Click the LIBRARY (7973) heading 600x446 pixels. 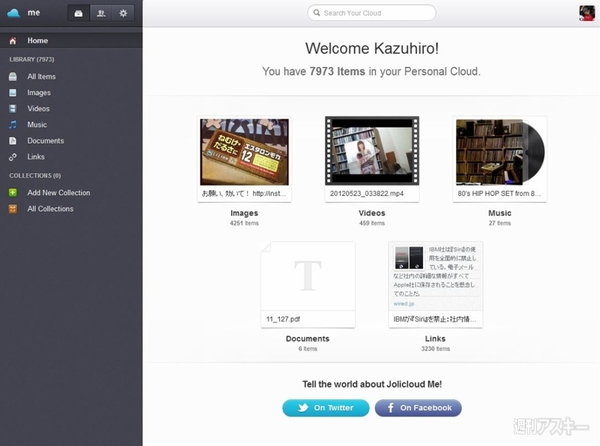[x=32, y=59]
